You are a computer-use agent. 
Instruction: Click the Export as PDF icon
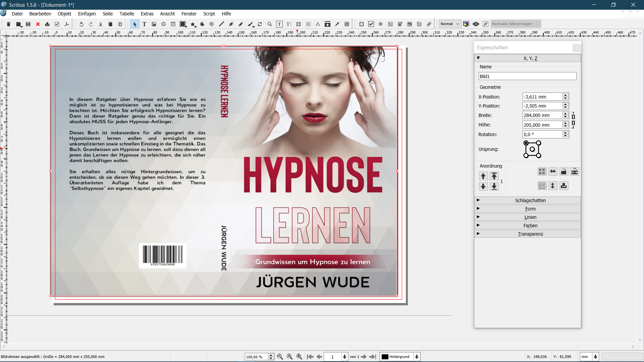coord(67,24)
